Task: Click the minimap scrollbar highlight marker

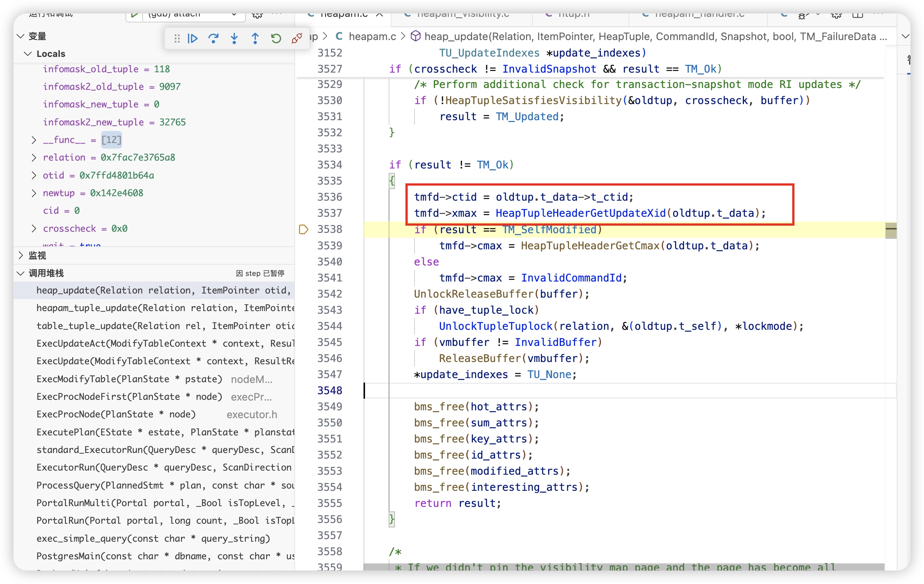Action: (891, 229)
